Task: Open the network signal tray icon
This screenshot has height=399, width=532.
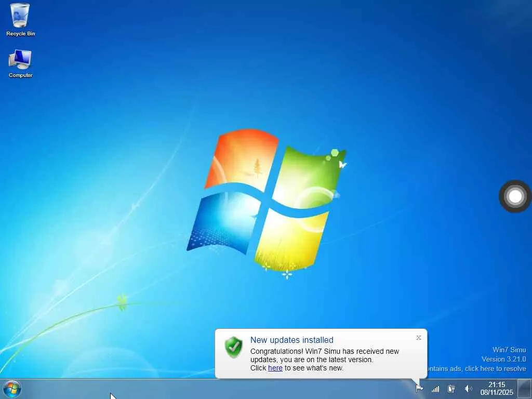Action: [435, 389]
